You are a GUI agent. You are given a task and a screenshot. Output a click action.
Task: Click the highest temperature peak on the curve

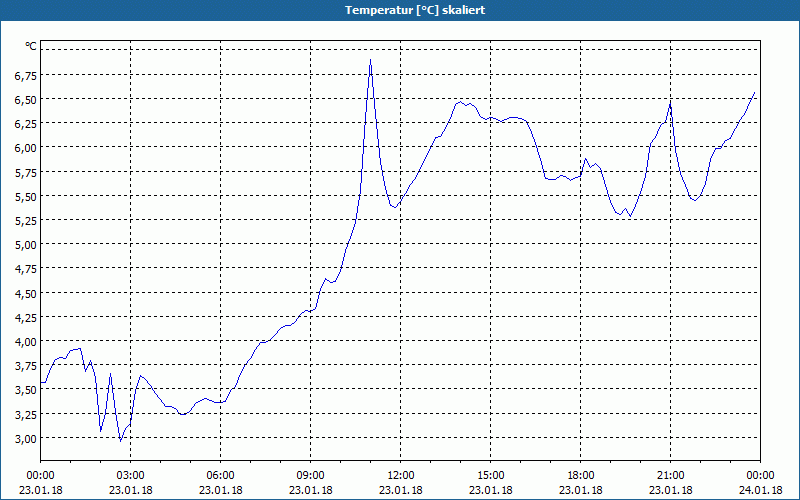pyautogui.click(x=370, y=60)
